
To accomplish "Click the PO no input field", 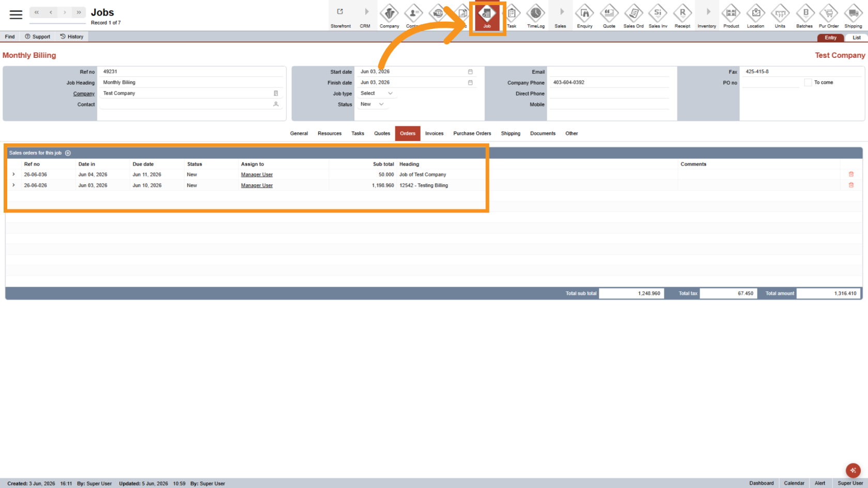I will point(770,83).
